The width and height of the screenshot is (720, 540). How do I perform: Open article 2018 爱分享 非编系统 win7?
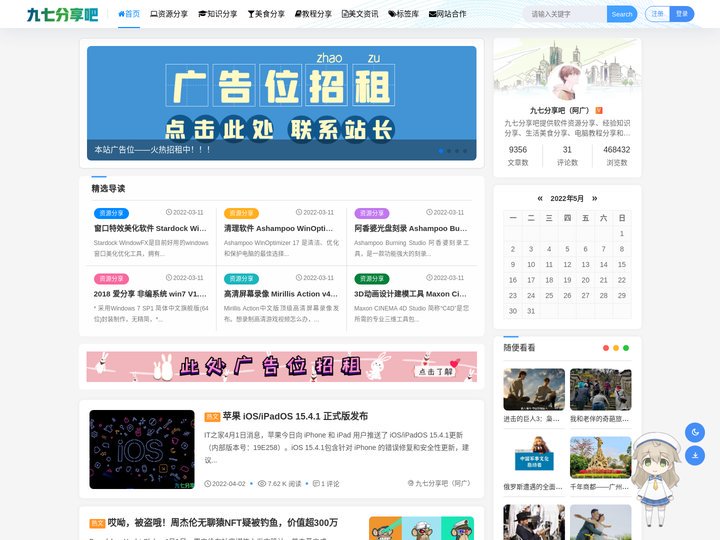(x=150, y=294)
